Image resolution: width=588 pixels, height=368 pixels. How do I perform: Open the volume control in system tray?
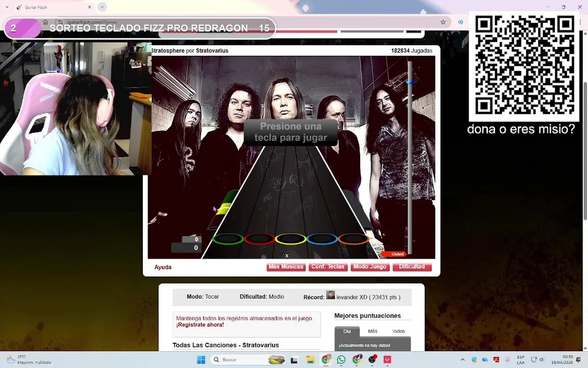tap(542, 360)
